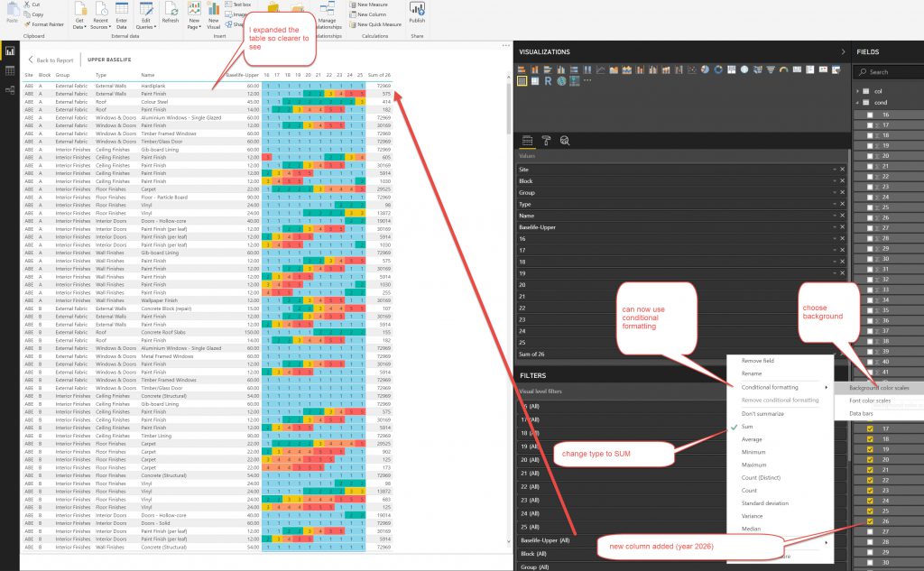Screen dimensions: 924x571
Task: Collapse the Visualizations pane with chevron
Action: (x=843, y=52)
